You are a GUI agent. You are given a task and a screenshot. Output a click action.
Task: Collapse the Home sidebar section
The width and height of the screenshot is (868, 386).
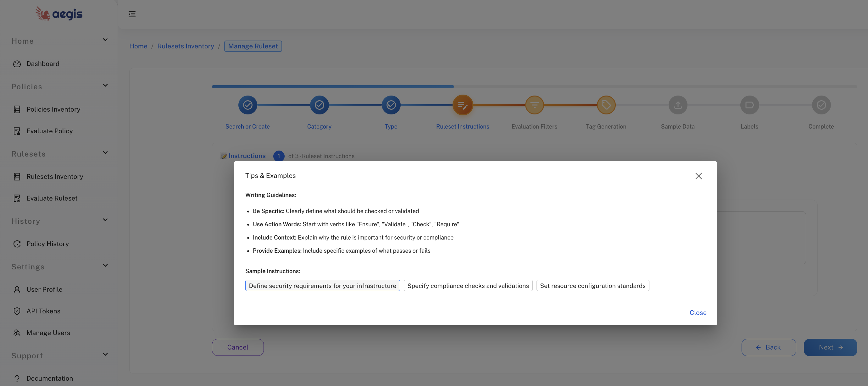105,40
